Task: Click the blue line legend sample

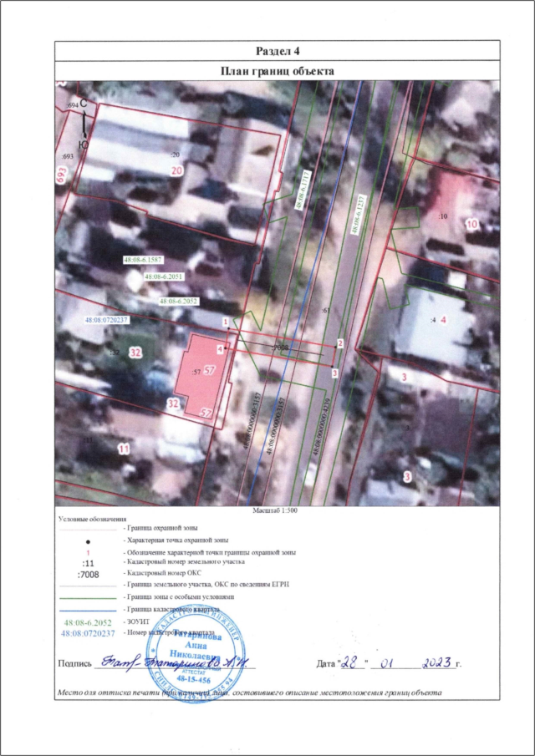Action: [x=89, y=610]
